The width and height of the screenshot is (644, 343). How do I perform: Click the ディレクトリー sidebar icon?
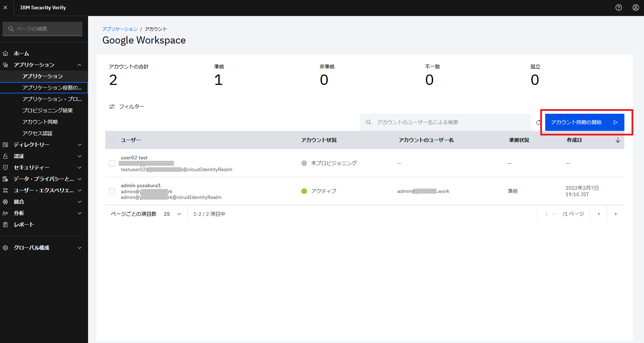[5, 145]
